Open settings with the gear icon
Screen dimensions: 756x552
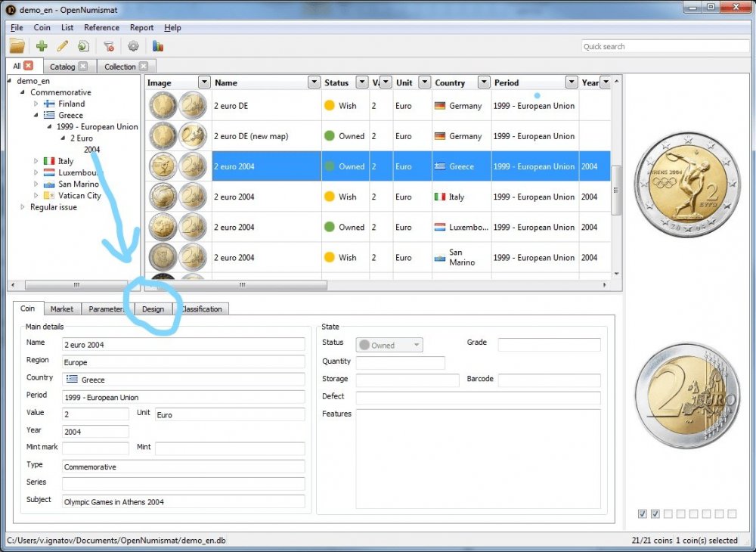click(133, 46)
